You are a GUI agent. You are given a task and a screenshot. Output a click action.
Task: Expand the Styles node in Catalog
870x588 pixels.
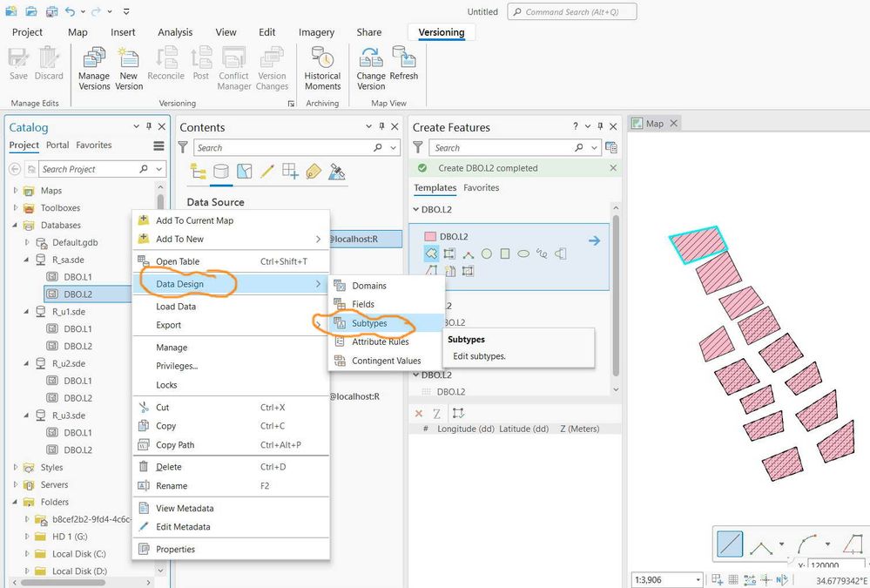click(15, 467)
